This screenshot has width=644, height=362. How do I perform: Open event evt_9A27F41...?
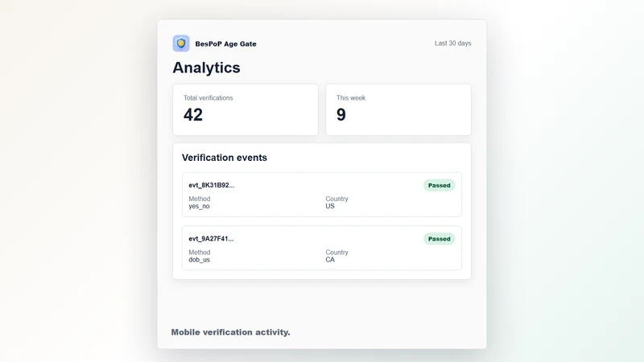pos(322,248)
